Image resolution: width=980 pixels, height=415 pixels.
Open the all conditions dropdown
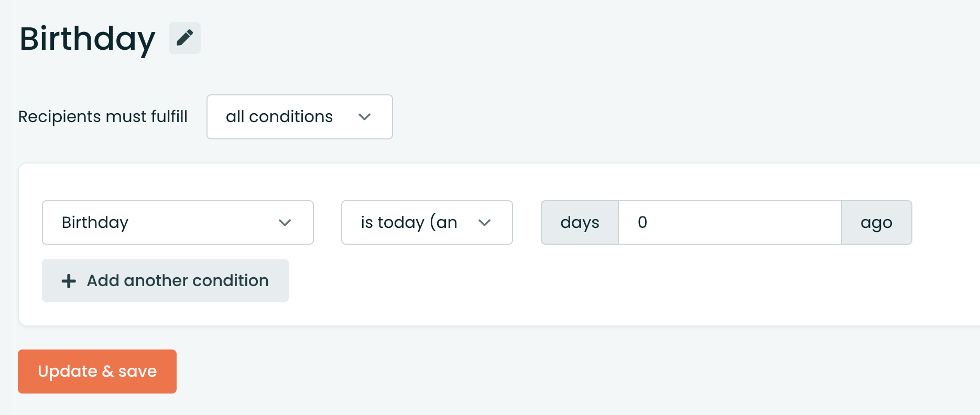tap(300, 117)
